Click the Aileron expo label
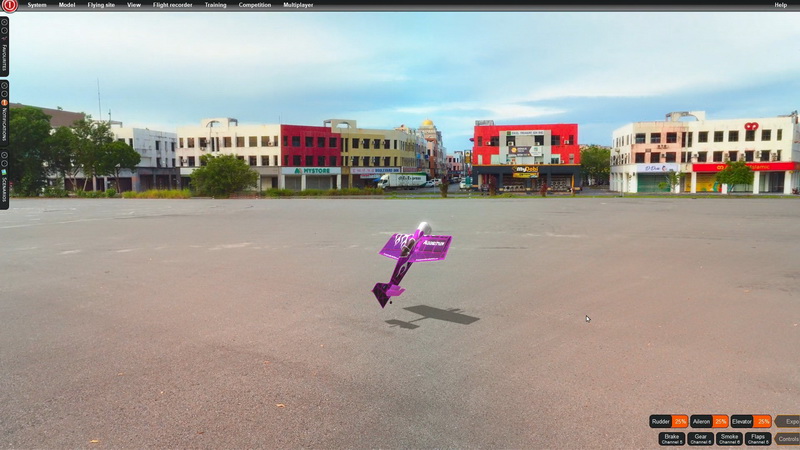The height and width of the screenshot is (450, 800). [x=701, y=421]
